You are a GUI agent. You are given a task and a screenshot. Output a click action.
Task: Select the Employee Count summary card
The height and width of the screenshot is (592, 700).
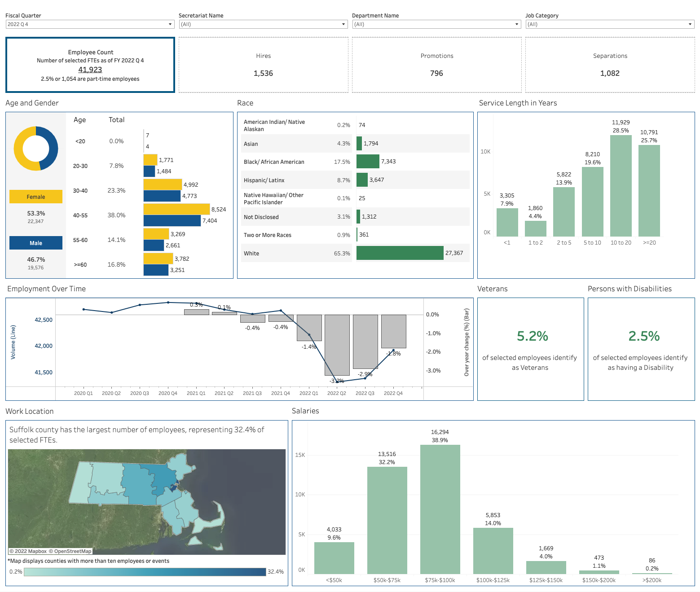tap(89, 65)
